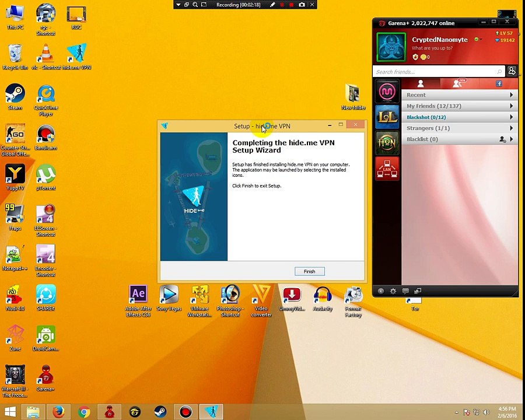This screenshot has width=525, height=420.
Task: Open the Steam desktop shortcut
Action: point(15,97)
